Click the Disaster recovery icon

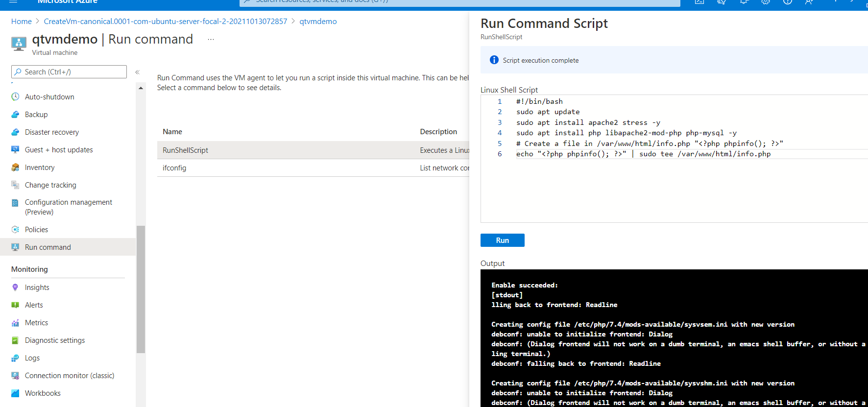coord(15,132)
